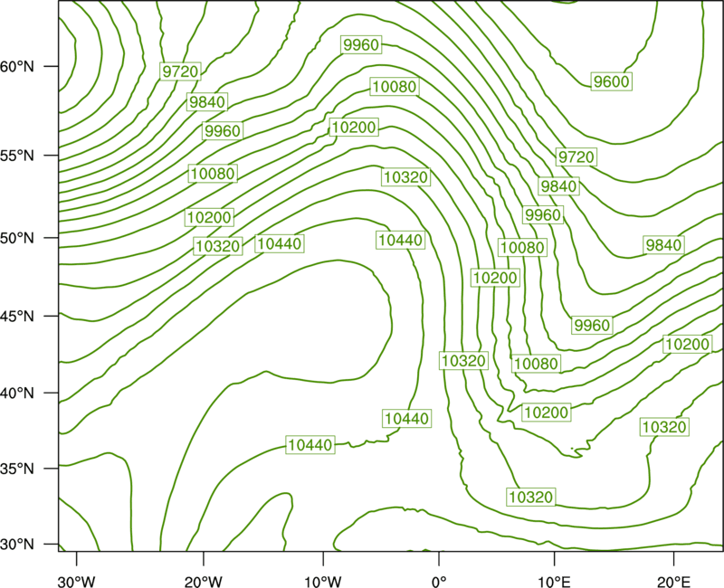Select the 20°W longitude axis label
724x588 pixels.
click(203, 582)
